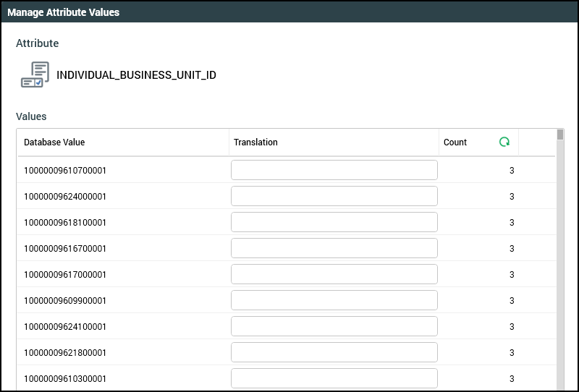
Task: Activate translation input for 10000009617000001
Action: [334, 274]
